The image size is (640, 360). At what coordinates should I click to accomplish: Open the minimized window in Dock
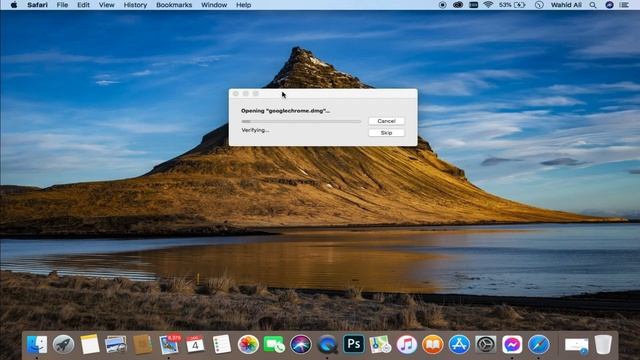point(576,345)
